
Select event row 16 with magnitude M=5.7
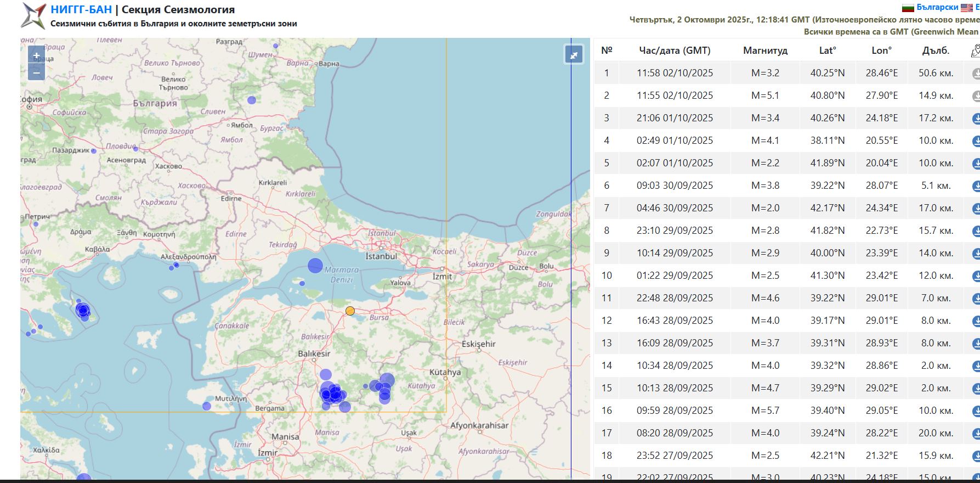(x=765, y=411)
